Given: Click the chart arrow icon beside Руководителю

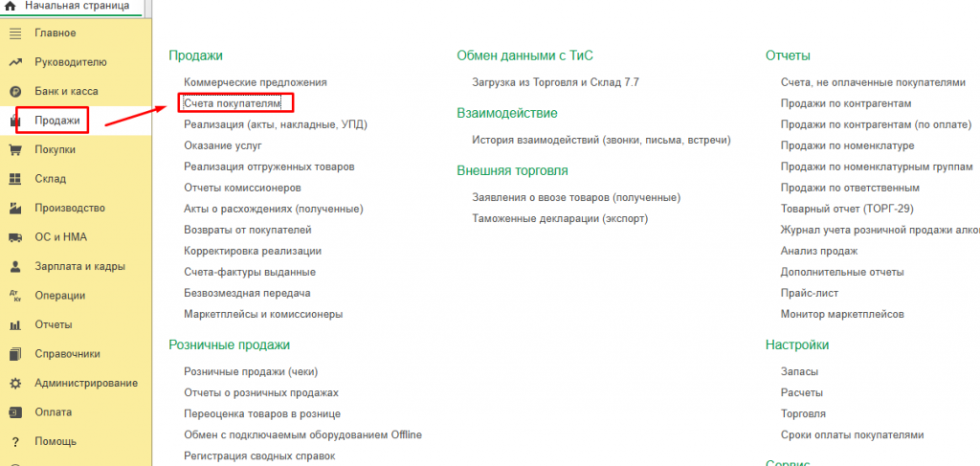Looking at the screenshot, I should click(15, 62).
